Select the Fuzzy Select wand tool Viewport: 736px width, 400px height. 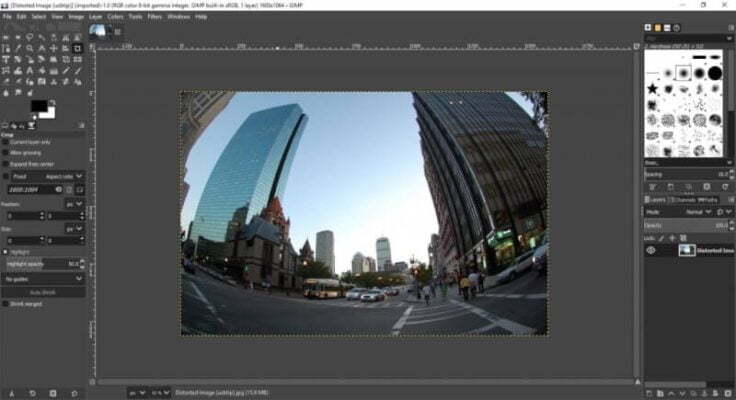pyautogui.click(x=42, y=37)
